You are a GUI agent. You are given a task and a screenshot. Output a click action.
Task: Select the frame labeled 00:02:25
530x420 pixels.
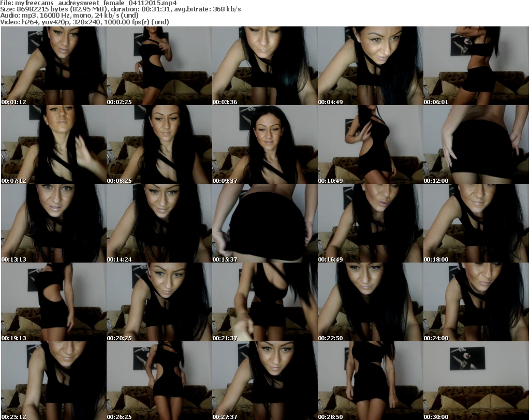[159, 66]
